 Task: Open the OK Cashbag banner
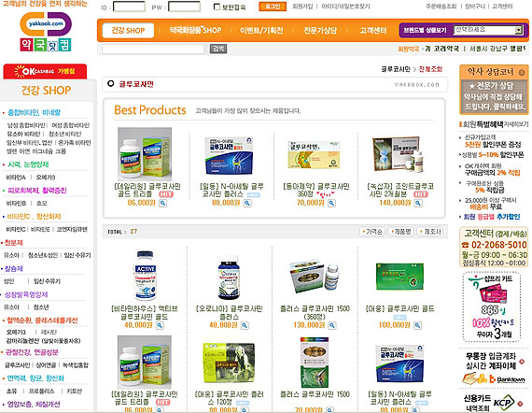click(45, 71)
